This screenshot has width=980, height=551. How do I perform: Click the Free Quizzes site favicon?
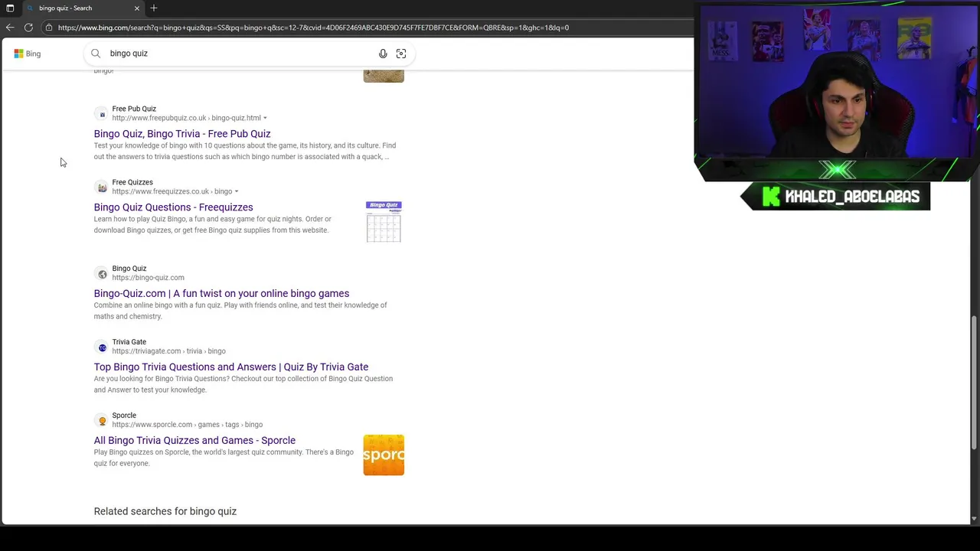102,187
